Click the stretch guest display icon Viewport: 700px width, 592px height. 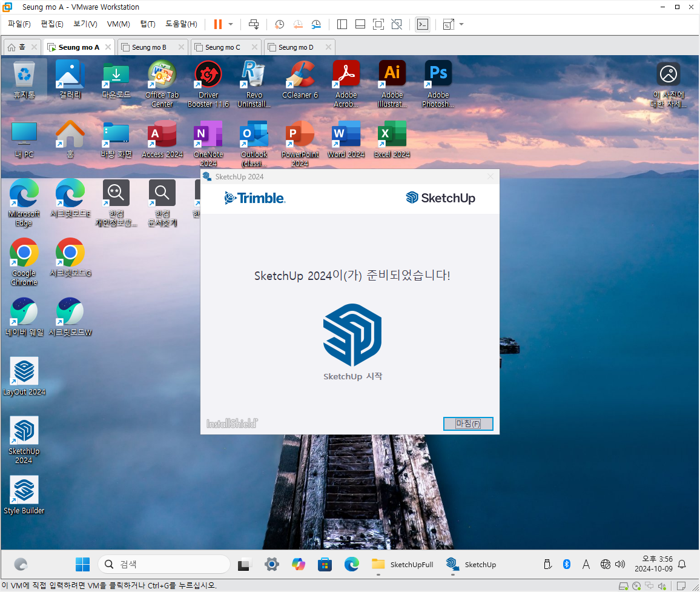pos(448,24)
